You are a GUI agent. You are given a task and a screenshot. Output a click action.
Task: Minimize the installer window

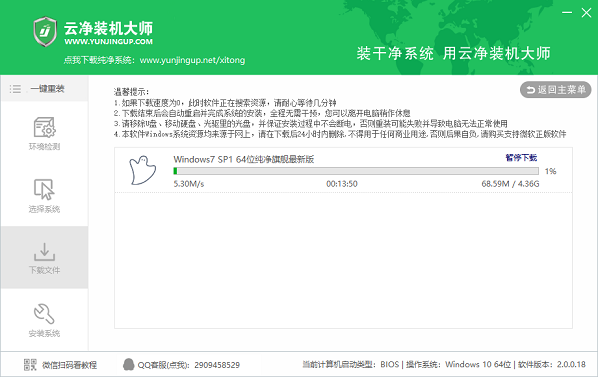click(567, 13)
